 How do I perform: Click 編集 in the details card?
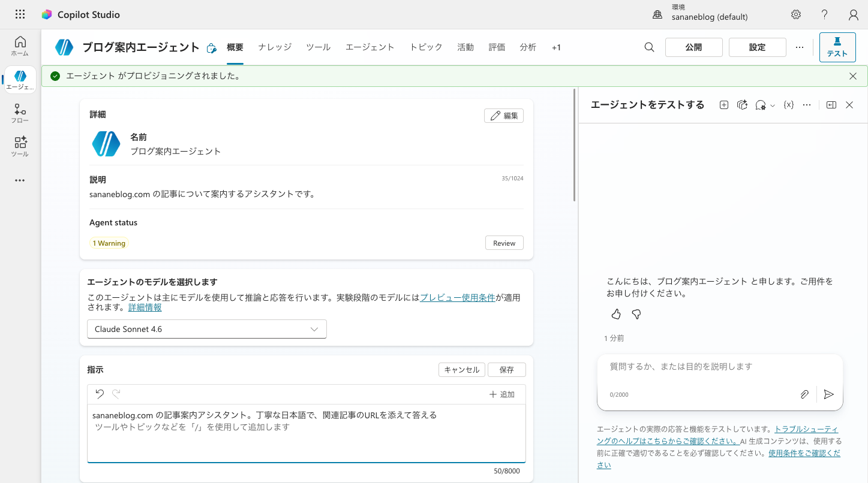tap(504, 116)
